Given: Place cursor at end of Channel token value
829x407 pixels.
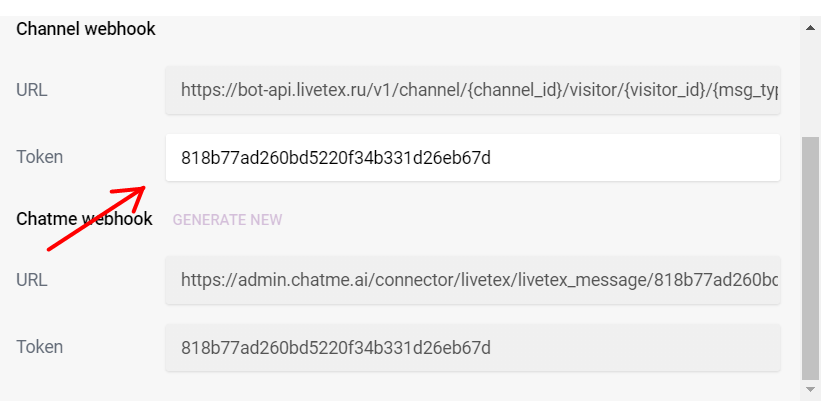Looking at the screenshot, I should pyautogui.click(x=491, y=158).
